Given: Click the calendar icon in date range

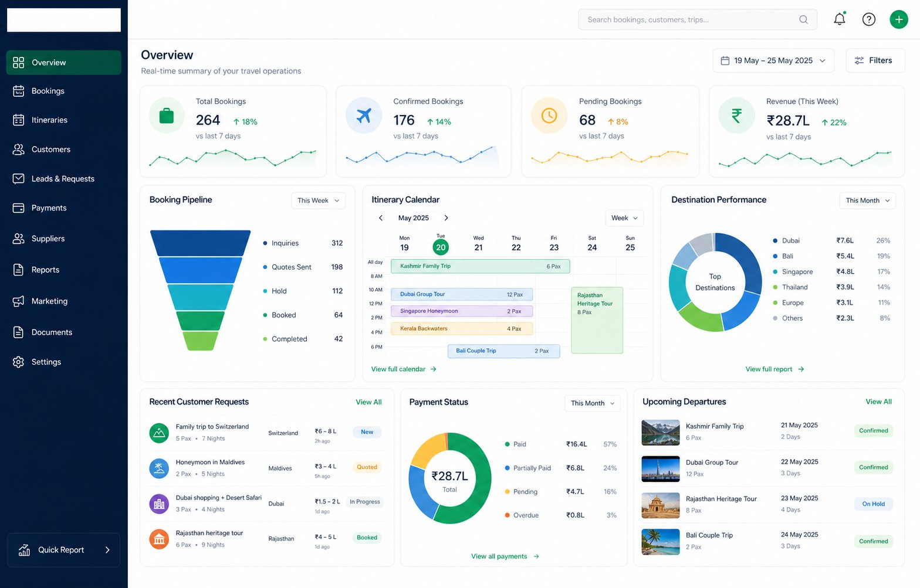Looking at the screenshot, I should point(725,60).
